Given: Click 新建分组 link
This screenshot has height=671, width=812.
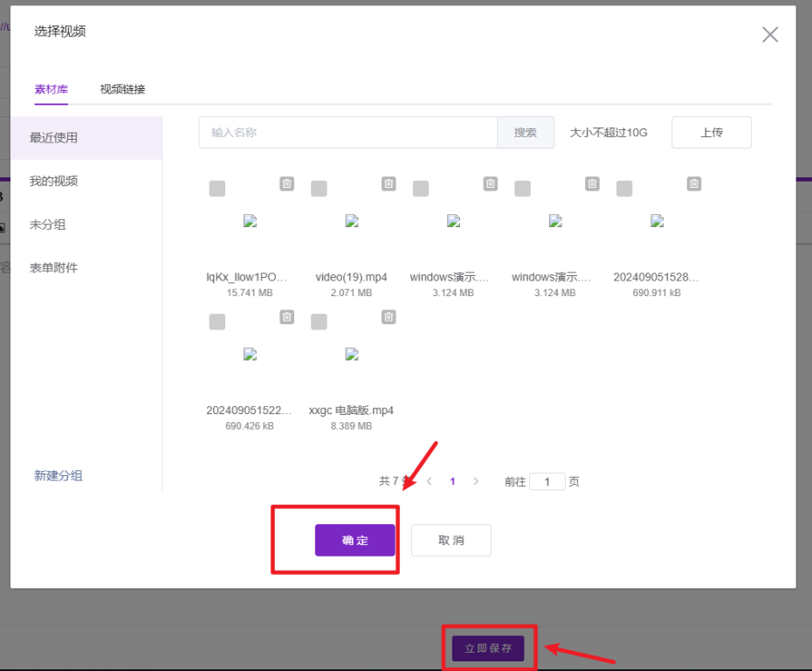Looking at the screenshot, I should 58,475.
